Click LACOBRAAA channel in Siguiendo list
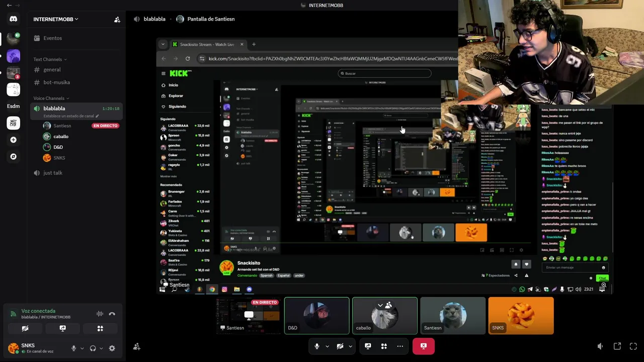The image size is (644, 362). (x=185, y=127)
